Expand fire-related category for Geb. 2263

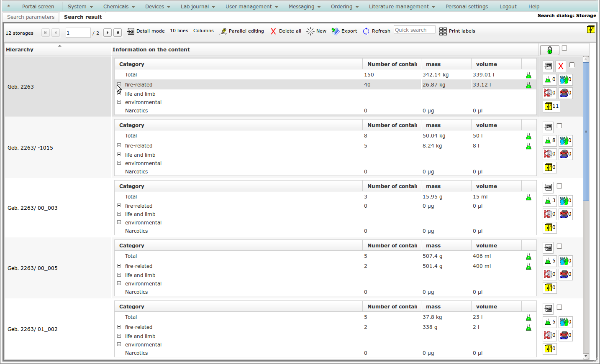click(x=119, y=84)
